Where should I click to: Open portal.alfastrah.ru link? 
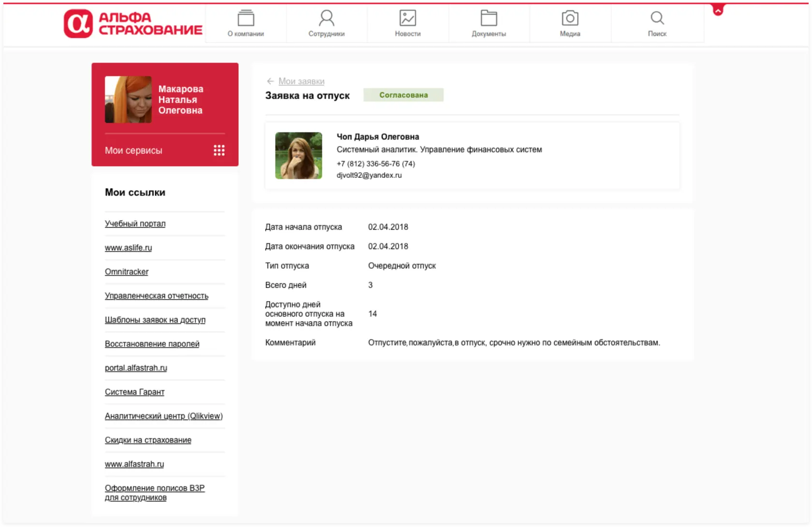[136, 368]
